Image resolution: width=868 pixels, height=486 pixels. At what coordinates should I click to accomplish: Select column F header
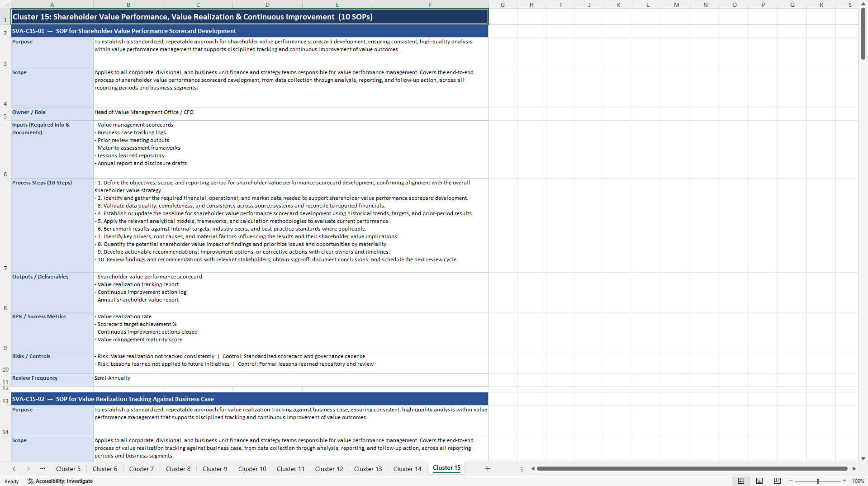tap(430, 5)
